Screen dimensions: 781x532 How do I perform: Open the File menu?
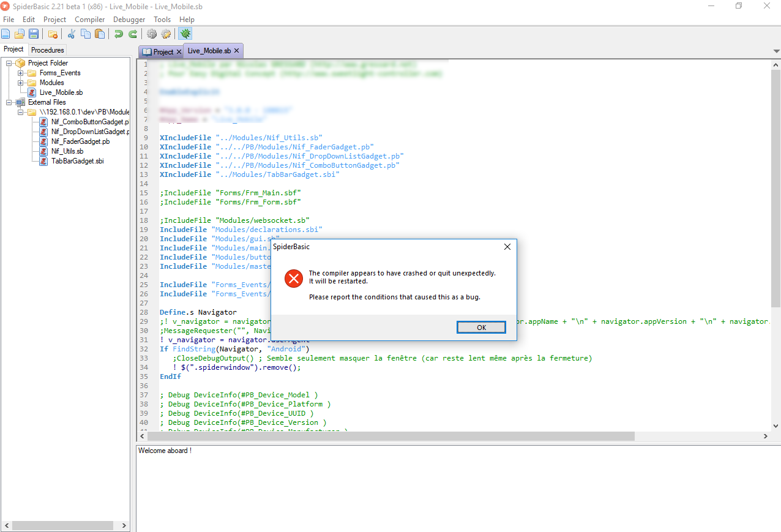click(9, 20)
